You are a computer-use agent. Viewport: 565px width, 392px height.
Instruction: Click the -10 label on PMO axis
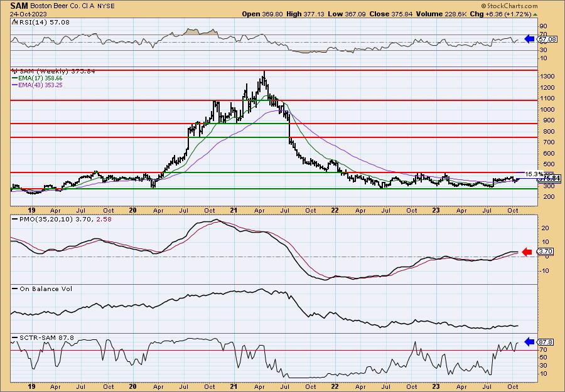click(544, 271)
